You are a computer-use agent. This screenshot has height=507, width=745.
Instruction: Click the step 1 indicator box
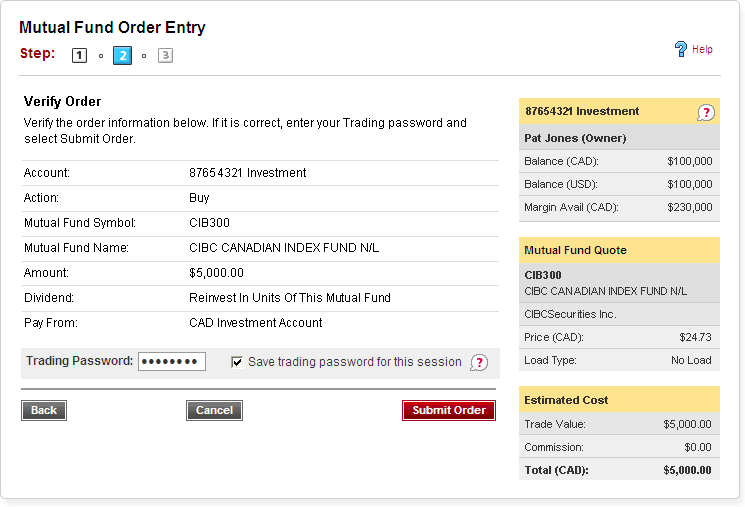79,56
